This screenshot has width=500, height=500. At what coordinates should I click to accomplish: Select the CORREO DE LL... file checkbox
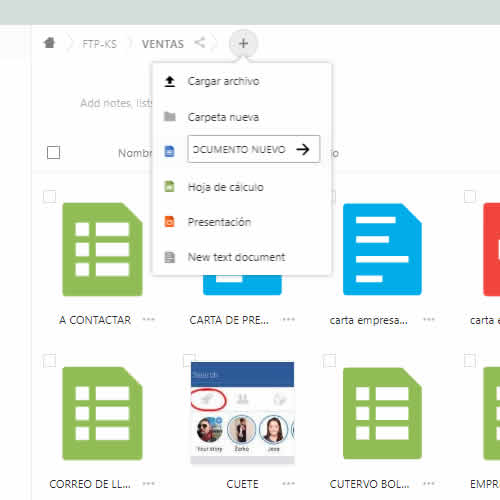coord(50,361)
